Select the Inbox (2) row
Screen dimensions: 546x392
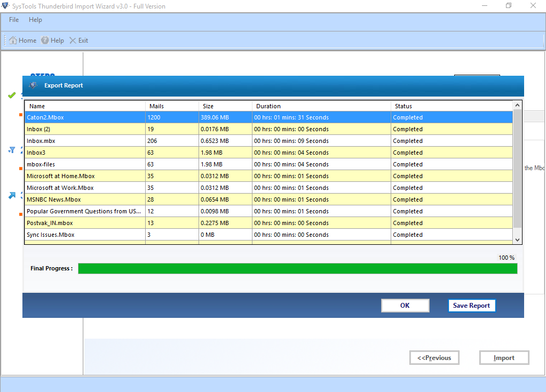(268, 129)
